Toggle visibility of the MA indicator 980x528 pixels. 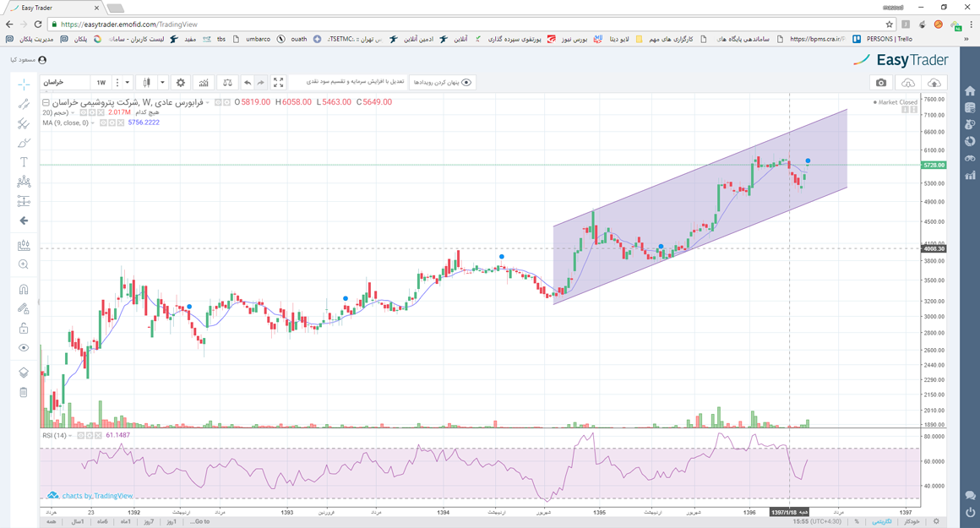[x=103, y=123]
